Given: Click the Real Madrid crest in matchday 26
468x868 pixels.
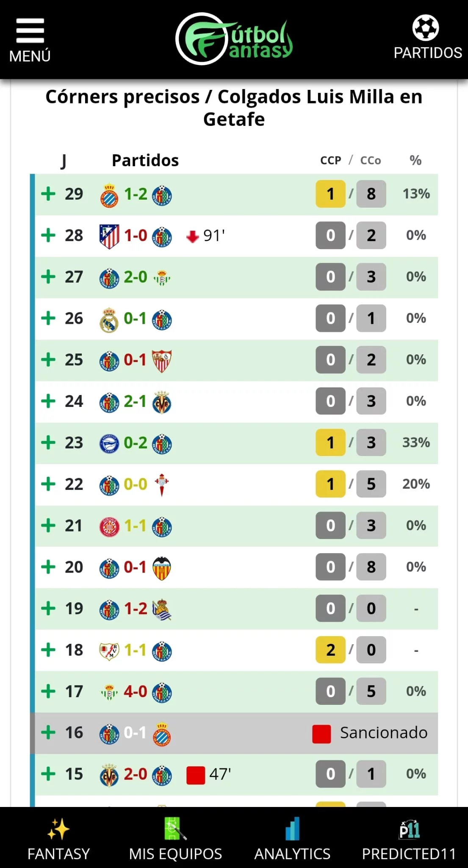Looking at the screenshot, I should 109,320.
